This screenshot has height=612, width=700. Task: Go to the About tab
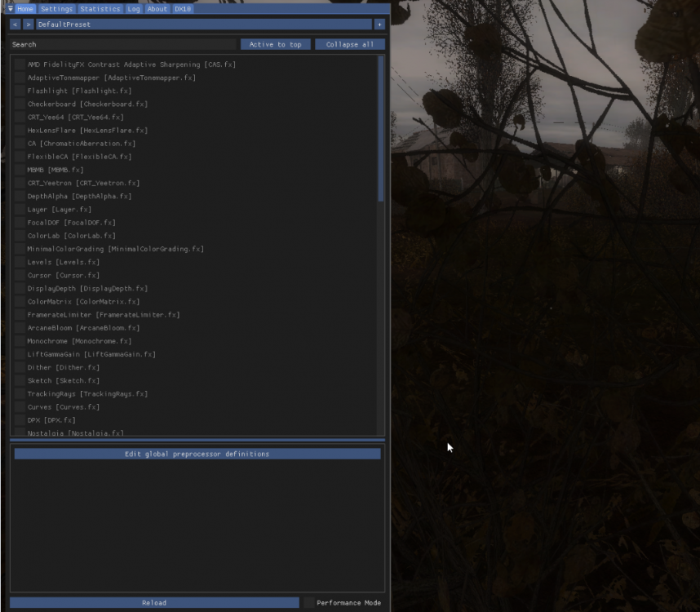157,9
